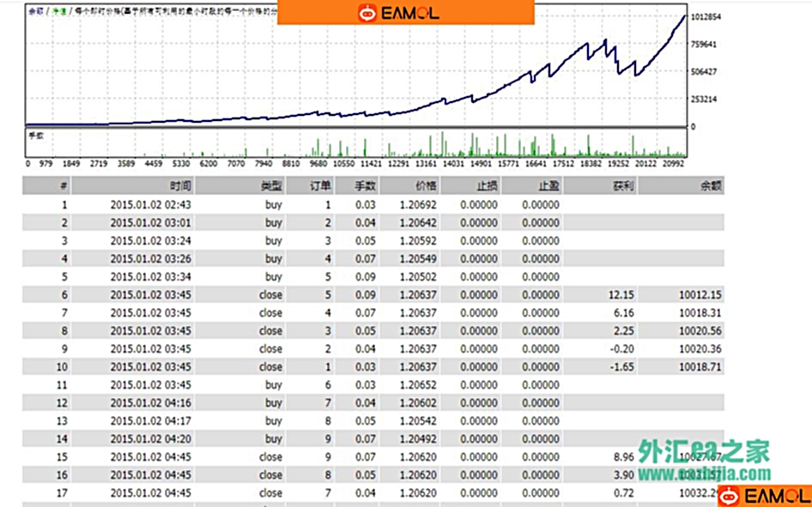Click the 余额 column header in table
Image resolution: width=812 pixels, height=507 pixels.
[x=711, y=185]
